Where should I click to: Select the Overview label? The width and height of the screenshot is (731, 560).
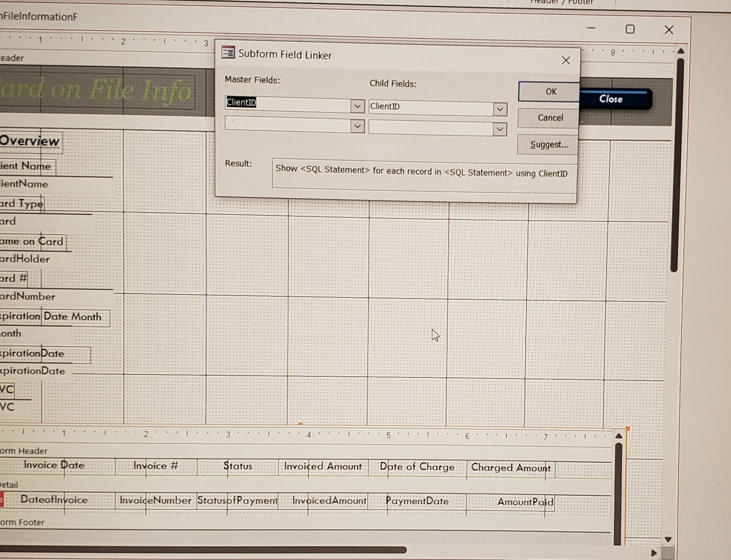click(30, 141)
